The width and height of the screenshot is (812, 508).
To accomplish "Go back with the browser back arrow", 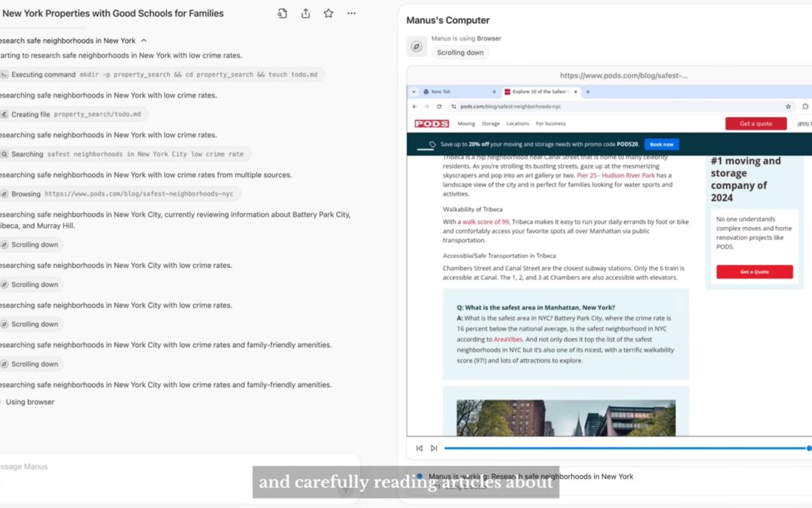I will 415,106.
